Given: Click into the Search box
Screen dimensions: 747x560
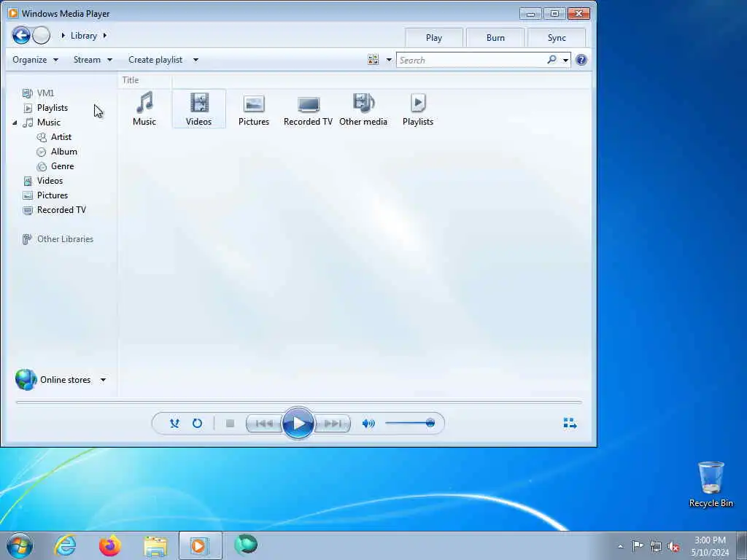Looking at the screenshot, I should click(472, 60).
